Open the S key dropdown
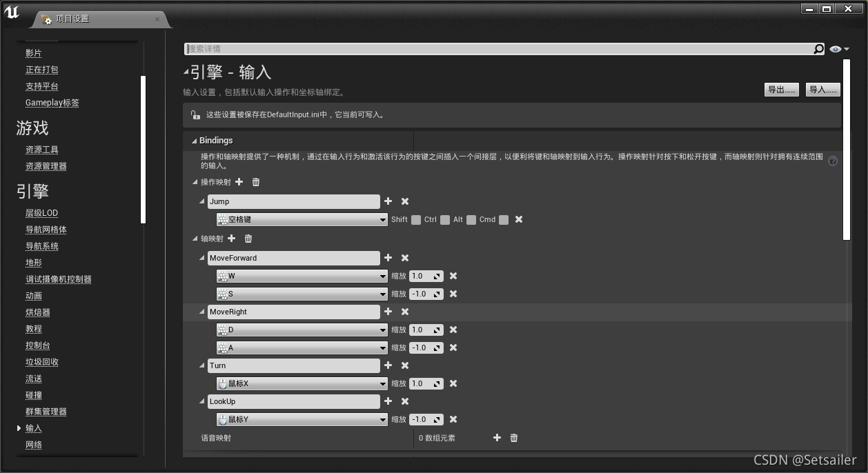The height and width of the screenshot is (473, 868). (x=302, y=294)
